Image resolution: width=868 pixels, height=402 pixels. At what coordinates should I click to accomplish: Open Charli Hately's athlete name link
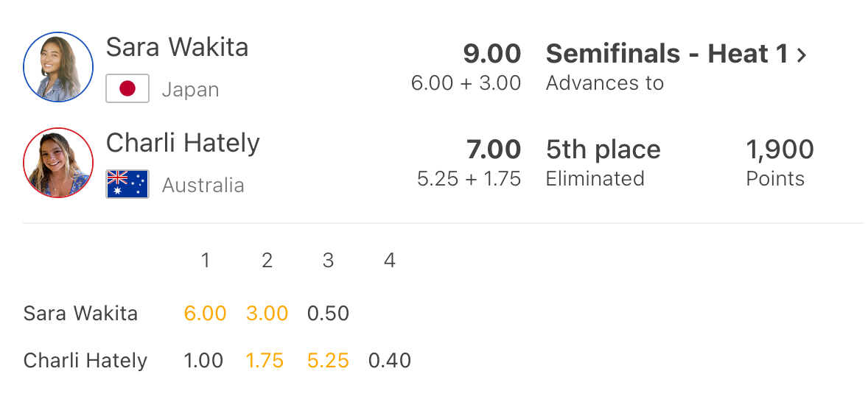click(183, 142)
